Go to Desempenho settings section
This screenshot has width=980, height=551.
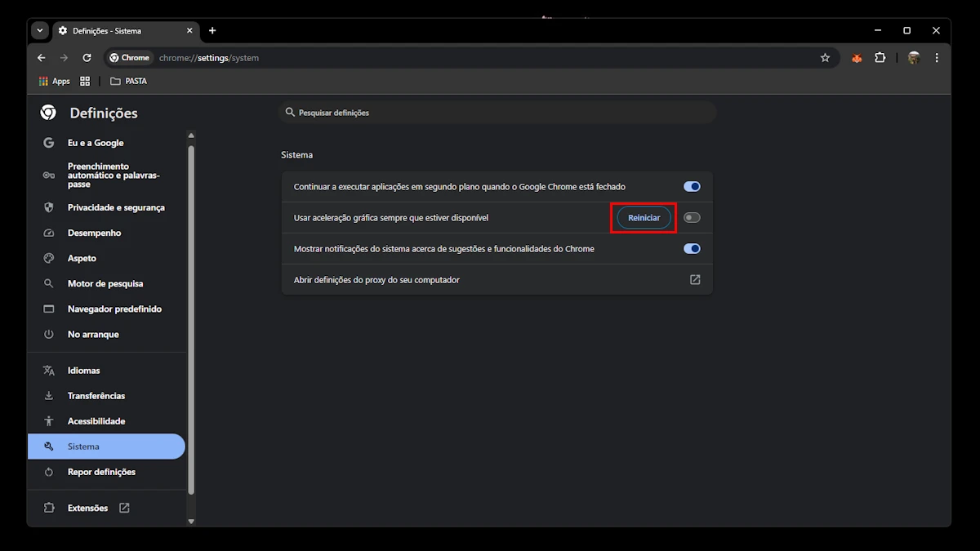coord(94,233)
